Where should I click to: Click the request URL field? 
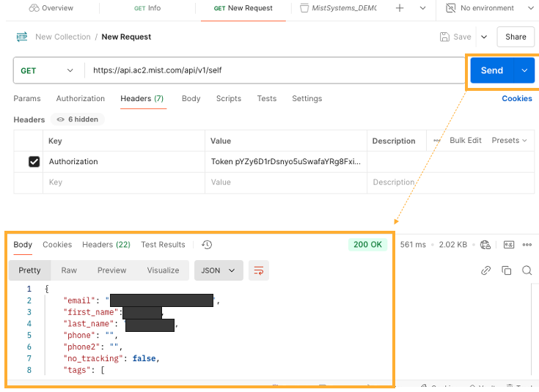[271, 70]
